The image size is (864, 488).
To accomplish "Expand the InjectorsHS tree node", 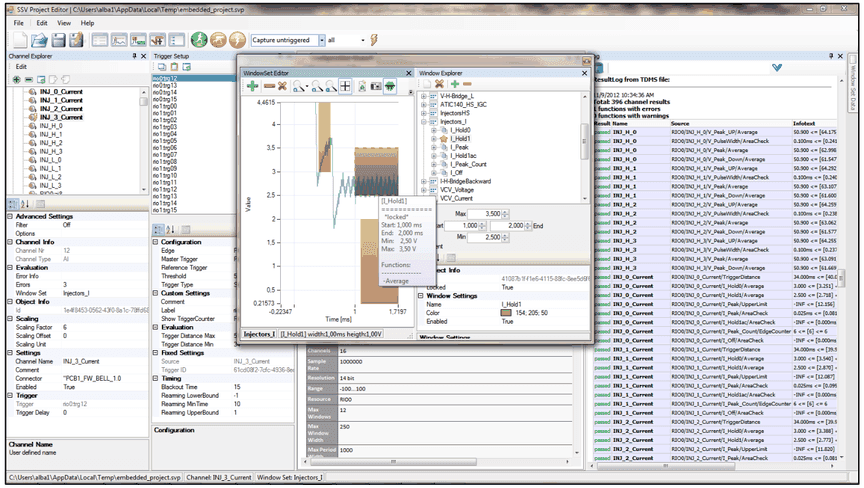I will [423, 113].
